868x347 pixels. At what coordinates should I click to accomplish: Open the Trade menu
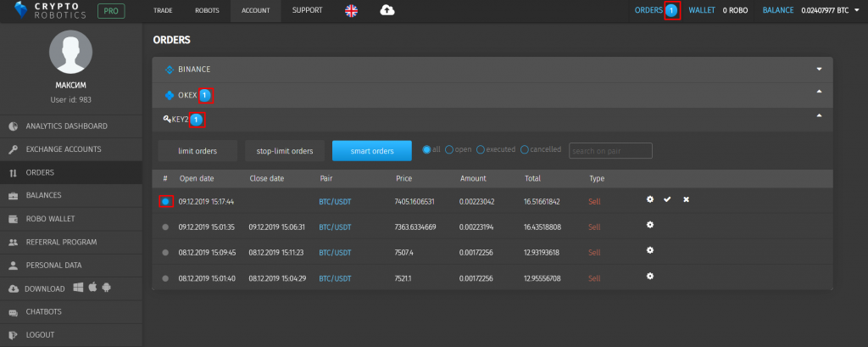pos(162,10)
